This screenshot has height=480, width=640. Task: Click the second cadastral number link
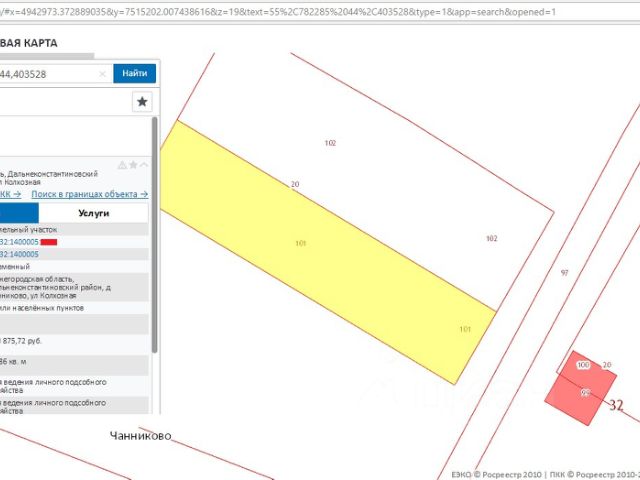[x=20, y=255]
